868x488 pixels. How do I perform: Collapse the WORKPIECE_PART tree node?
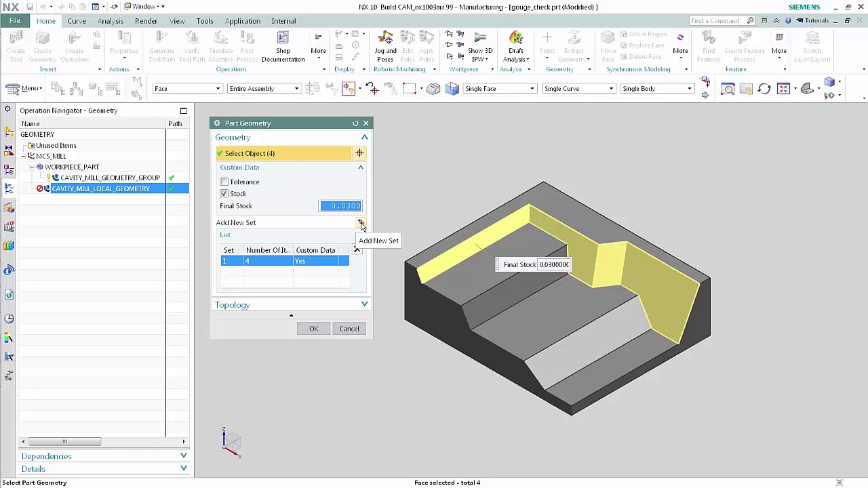click(x=32, y=167)
